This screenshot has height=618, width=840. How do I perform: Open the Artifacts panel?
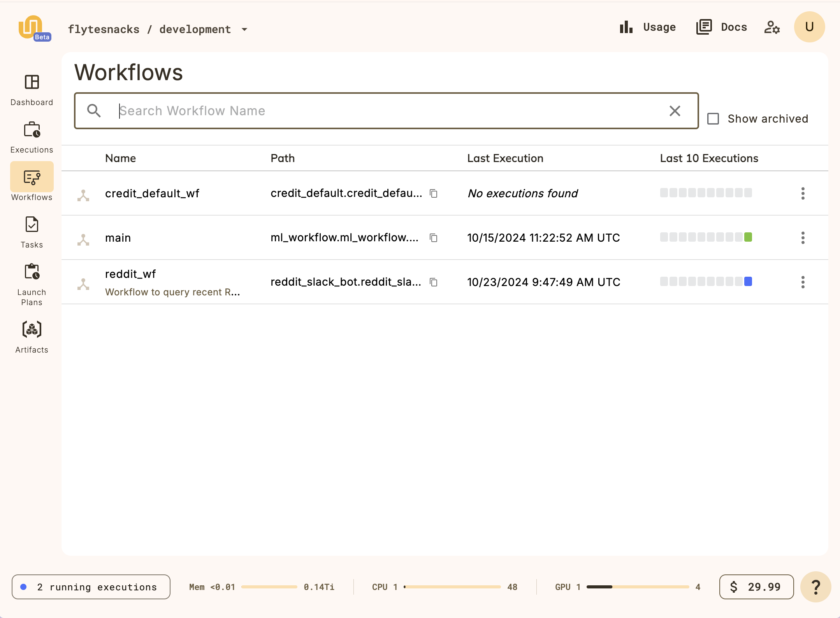(32, 329)
